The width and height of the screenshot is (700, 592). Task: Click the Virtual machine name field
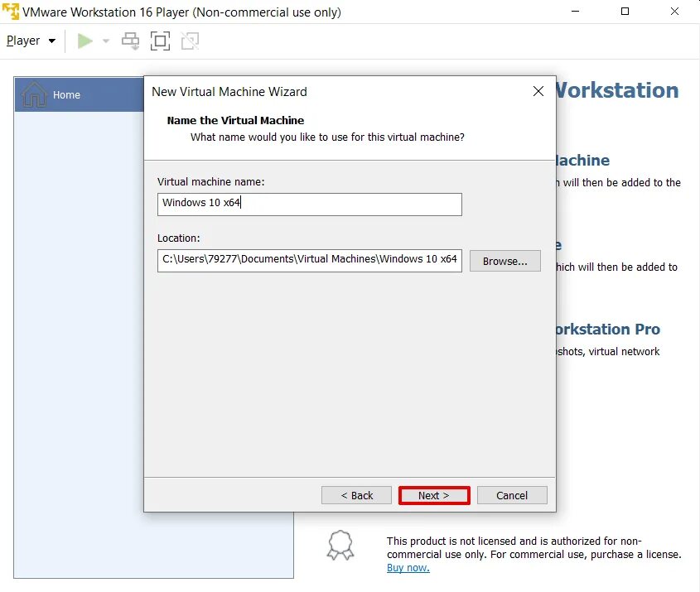coord(309,205)
